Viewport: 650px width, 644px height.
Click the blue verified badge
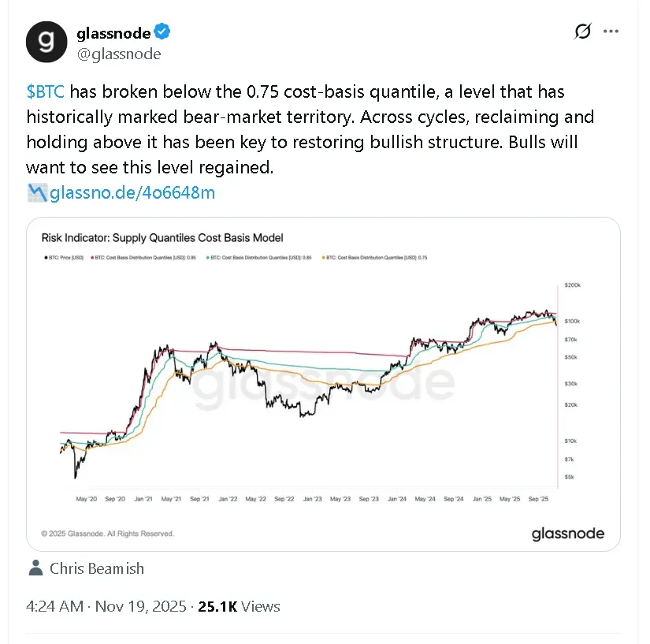coord(163,32)
